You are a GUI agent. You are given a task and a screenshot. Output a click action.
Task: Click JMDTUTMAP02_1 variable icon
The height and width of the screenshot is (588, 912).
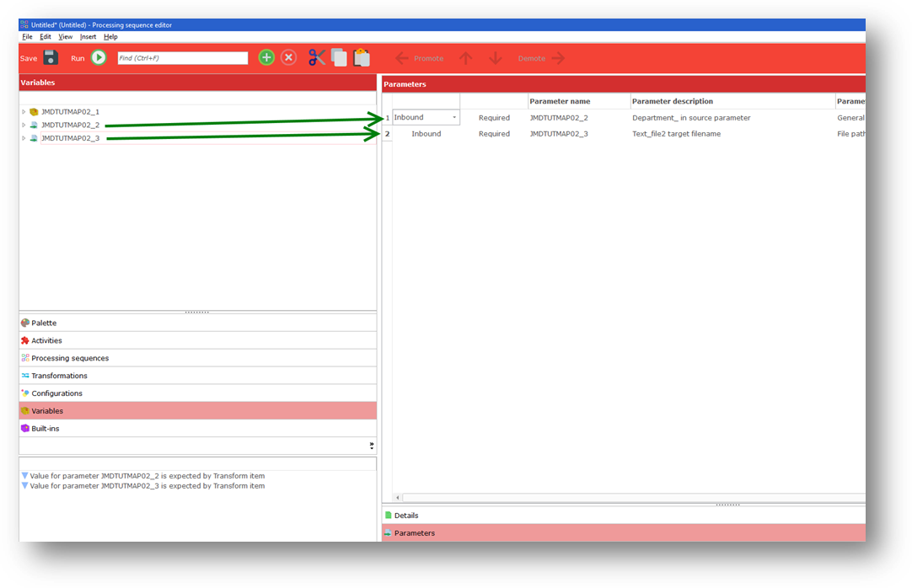pyautogui.click(x=34, y=111)
